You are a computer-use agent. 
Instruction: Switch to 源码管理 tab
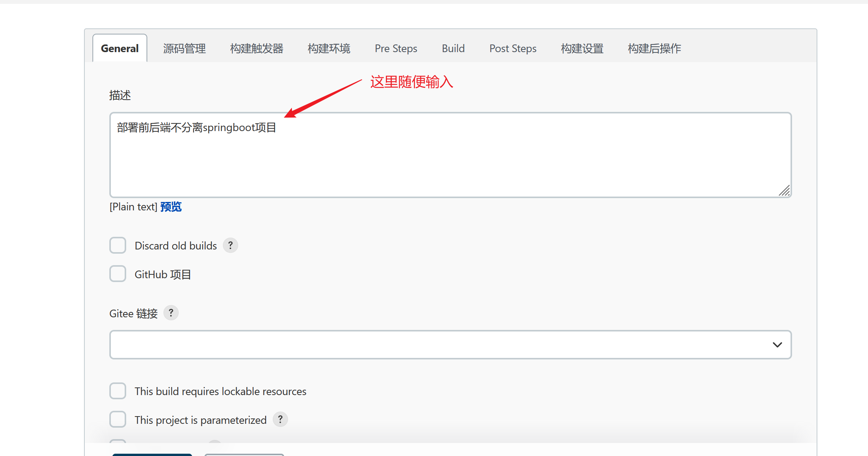(x=184, y=49)
